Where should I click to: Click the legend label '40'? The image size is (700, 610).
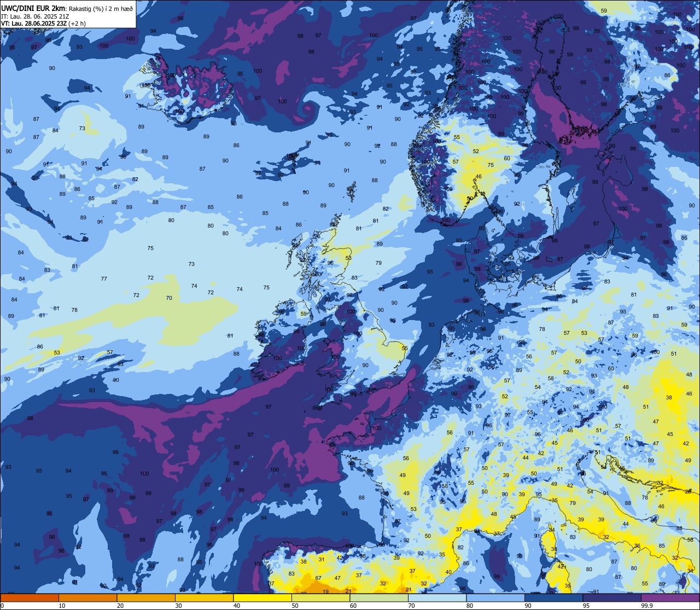[237, 606]
